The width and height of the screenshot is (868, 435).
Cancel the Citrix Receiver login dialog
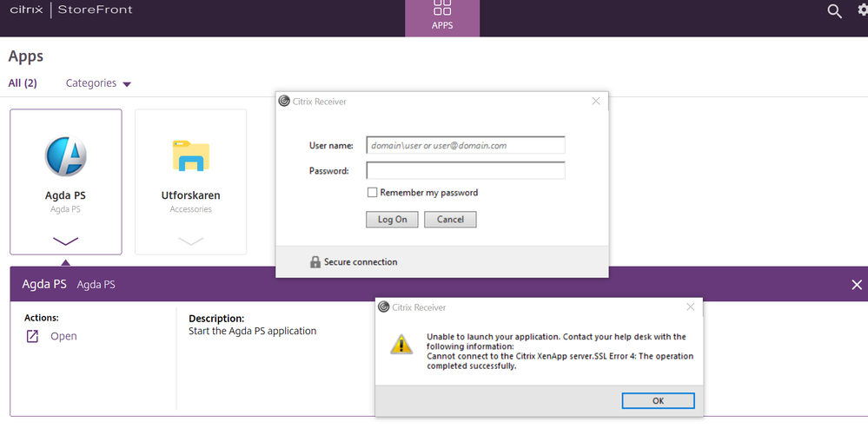pyautogui.click(x=450, y=219)
